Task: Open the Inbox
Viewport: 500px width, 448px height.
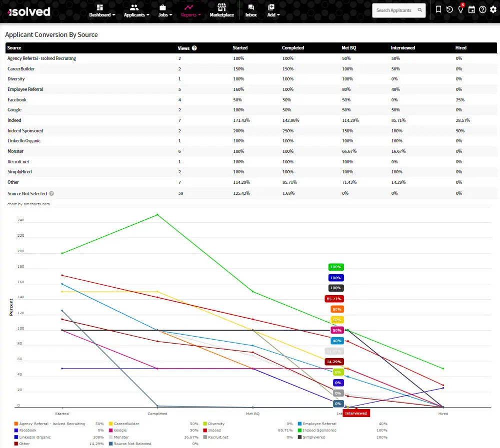Action: click(x=251, y=11)
